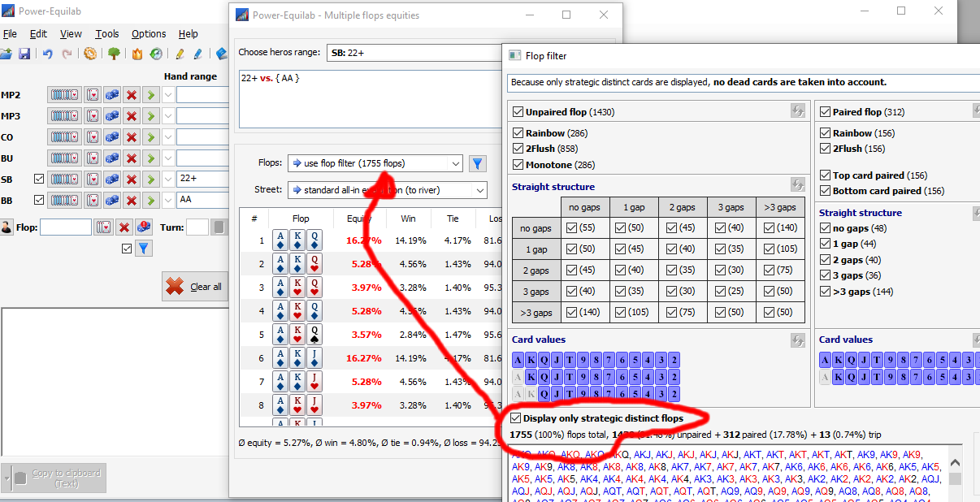Click random flop dice icon with red badge

[144, 227]
